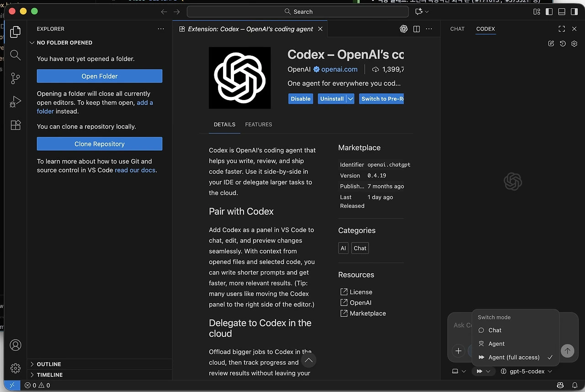Viewport: 585px width, 392px height.
Task: Open editor More Actions ellipsis
Action: tap(429, 29)
